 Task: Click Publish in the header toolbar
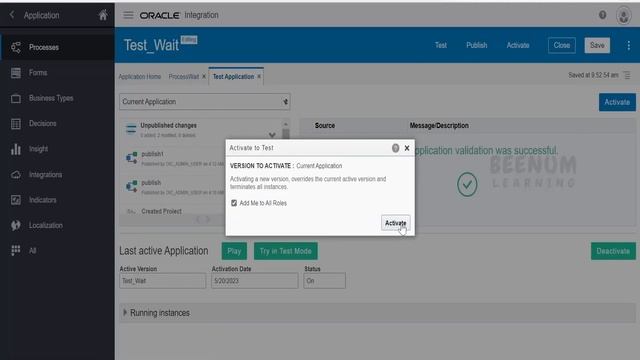tap(477, 45)
